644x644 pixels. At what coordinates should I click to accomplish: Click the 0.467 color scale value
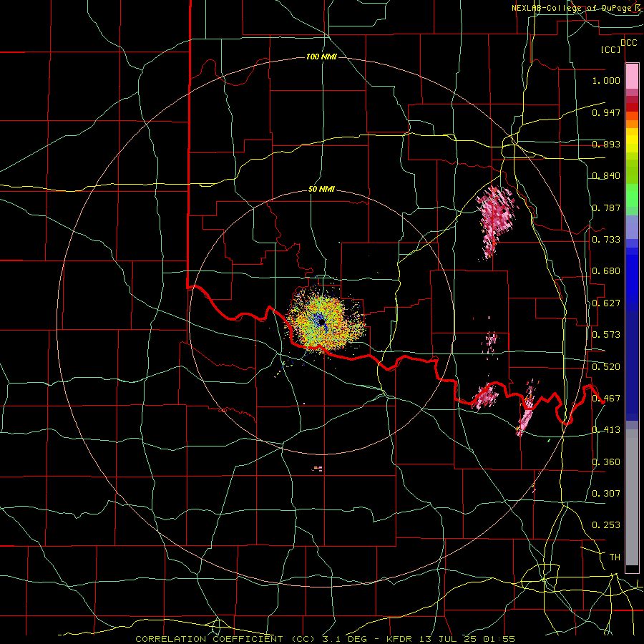click(x=606, y=399)
